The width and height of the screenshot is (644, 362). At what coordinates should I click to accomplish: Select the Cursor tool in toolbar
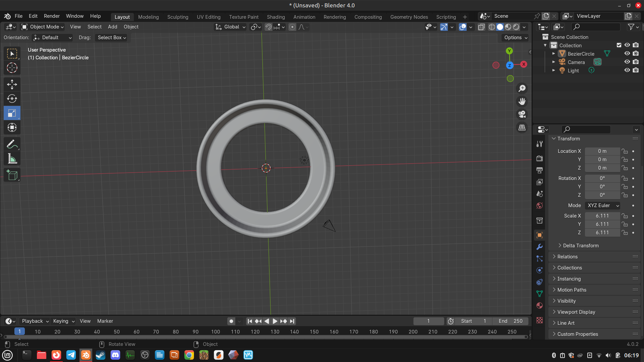click(12, 68)
